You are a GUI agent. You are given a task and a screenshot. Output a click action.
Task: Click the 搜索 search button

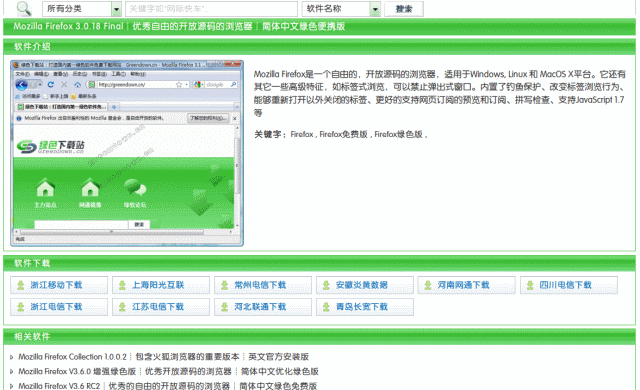404,9
